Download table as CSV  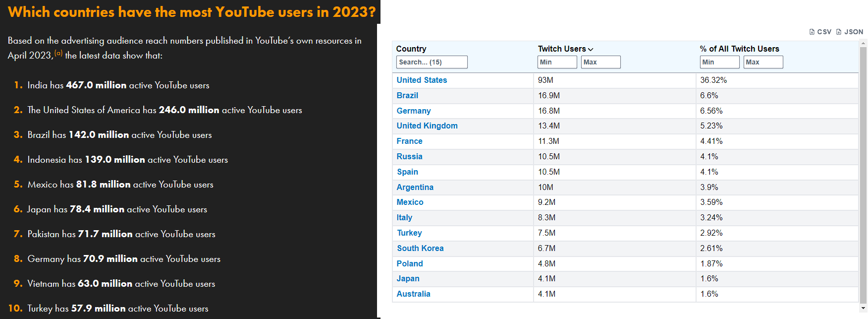820,32
